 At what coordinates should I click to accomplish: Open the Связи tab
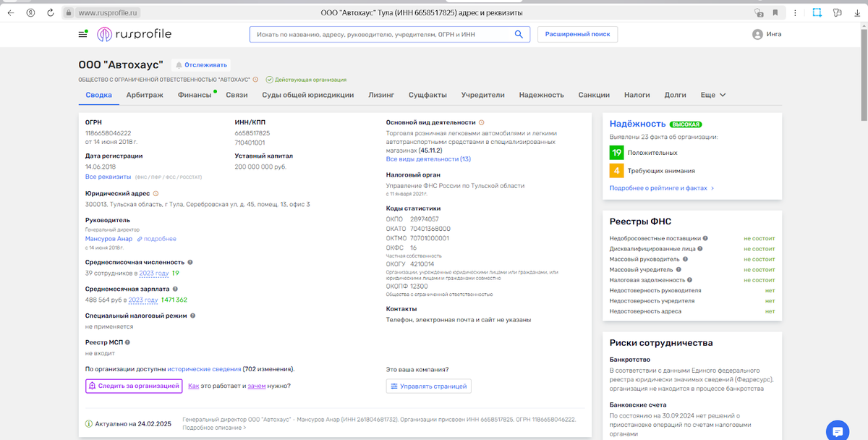(x=237, y=95)
